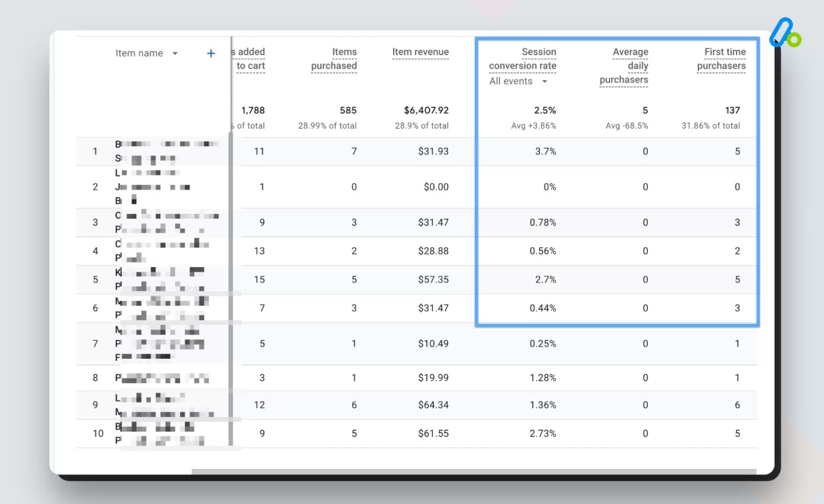Click the 3.7% conversion rate cell
The height and width of the screenshot is (504, 824).
click(546, 152)
